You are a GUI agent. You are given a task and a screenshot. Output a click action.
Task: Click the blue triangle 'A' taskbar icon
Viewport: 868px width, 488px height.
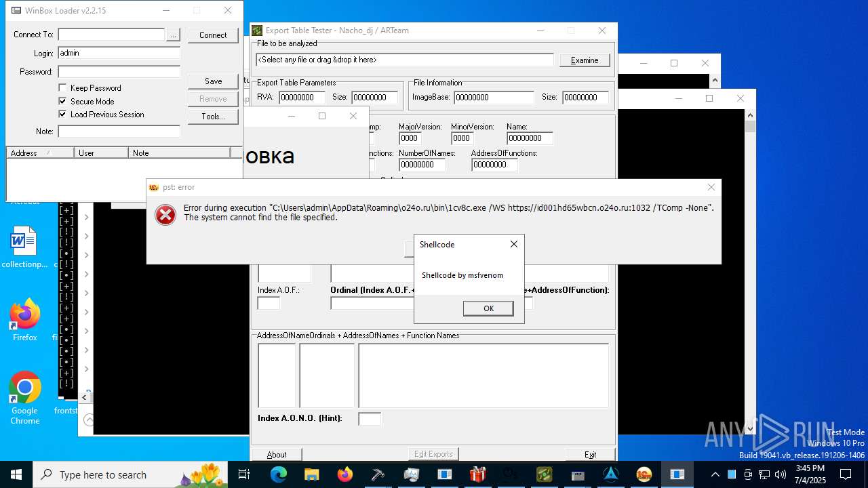pyautogui.click(x=611, y=474)
